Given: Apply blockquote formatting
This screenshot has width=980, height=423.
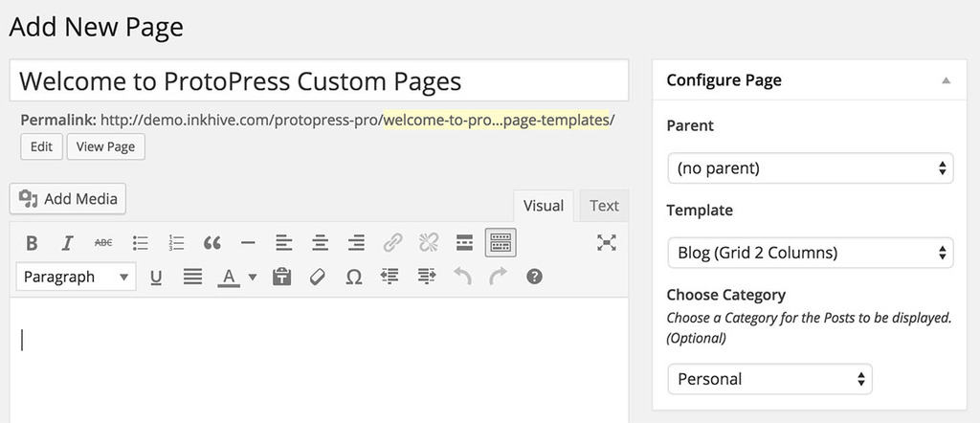Looking at the screenshot, I should (x=212, y=242).
